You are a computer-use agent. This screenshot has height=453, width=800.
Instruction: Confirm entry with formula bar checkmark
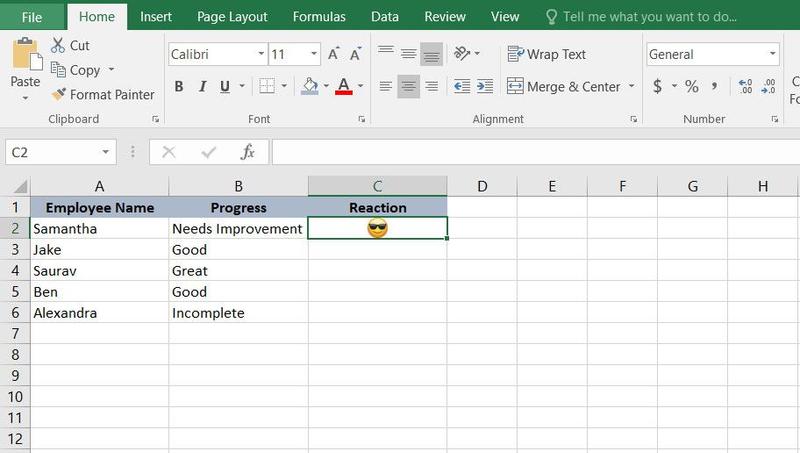pyautogui.click(x=208, y=152)
